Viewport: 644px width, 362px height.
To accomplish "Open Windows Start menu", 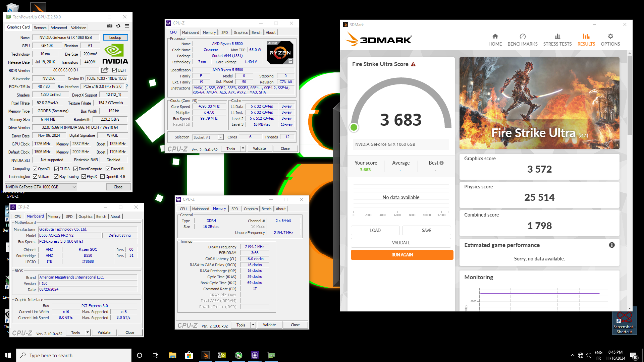I will point(8,355).
